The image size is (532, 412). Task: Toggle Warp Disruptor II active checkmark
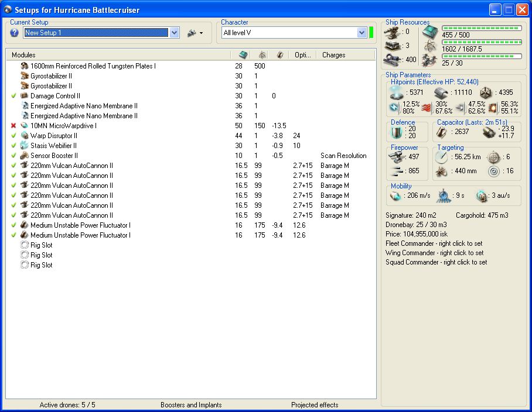pos(13,136)
